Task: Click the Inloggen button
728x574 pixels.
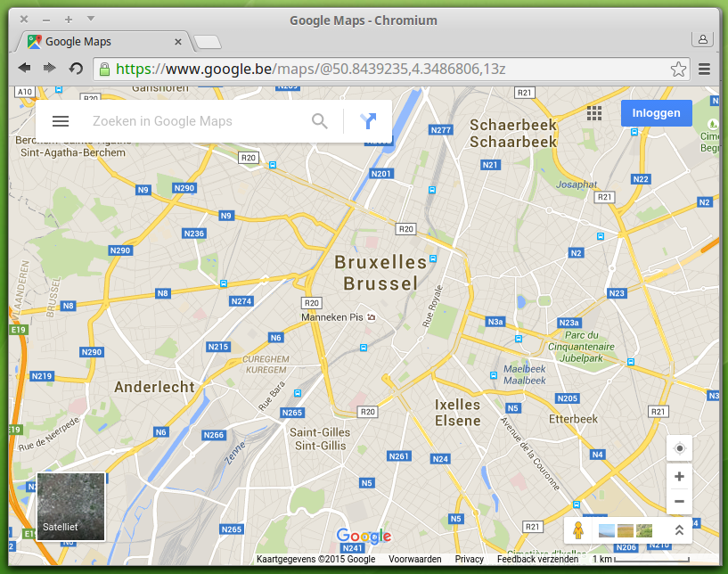Action: [x=656, y=113]
